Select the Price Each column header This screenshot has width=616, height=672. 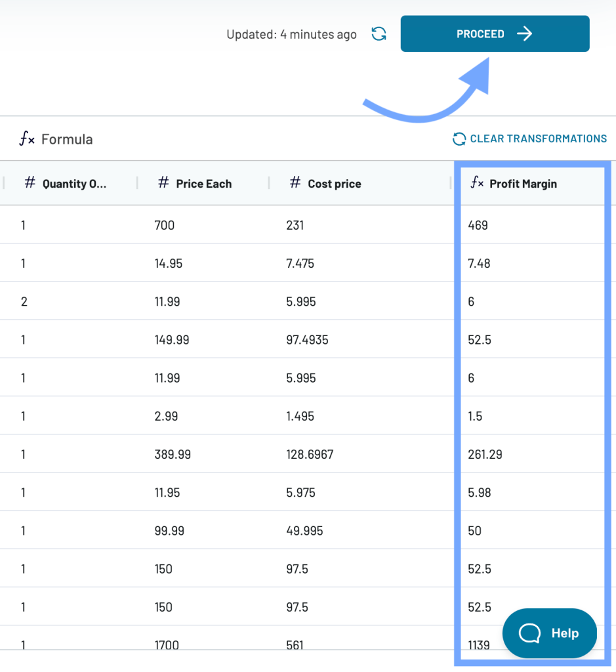click(x=203, y=184)
